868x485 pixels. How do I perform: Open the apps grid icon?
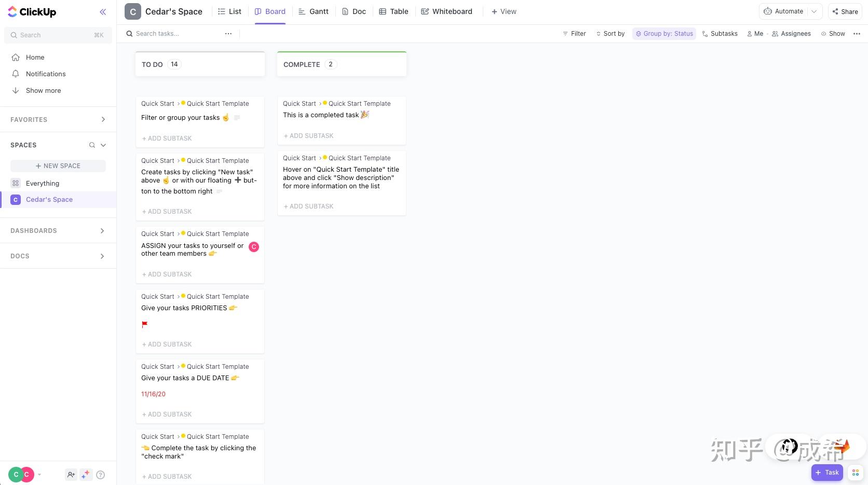(x=856, y=473)
